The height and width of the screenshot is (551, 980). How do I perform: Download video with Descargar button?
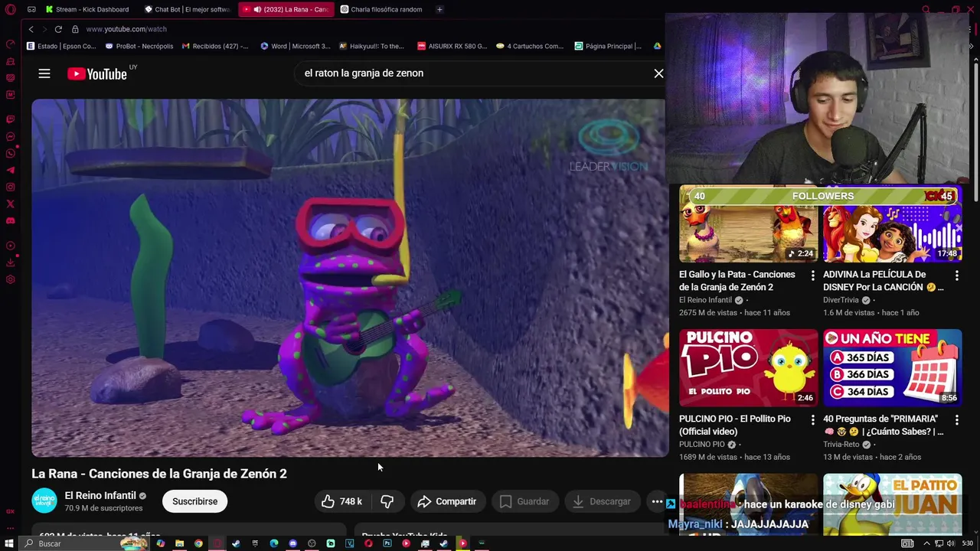point(602,501)
